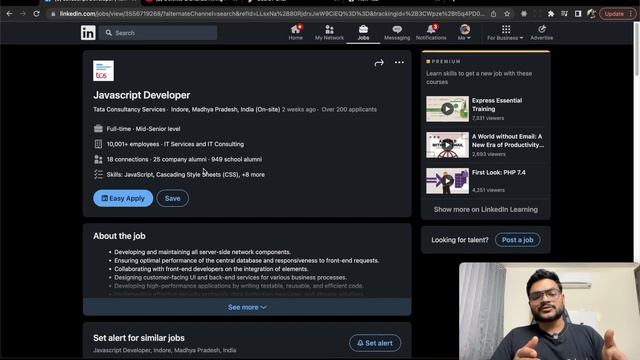This screenshot has width=640, height=360.
Task: Click the browser share page icon
Action: coord(493,14)
